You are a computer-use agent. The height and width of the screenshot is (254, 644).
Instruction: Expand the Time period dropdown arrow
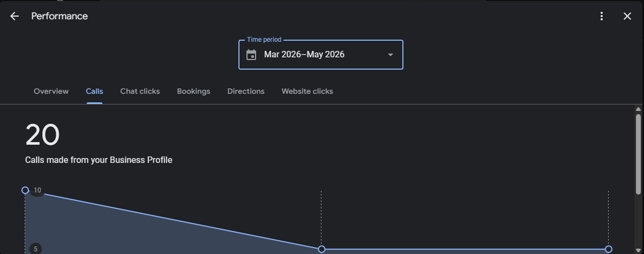coord(391,55)
